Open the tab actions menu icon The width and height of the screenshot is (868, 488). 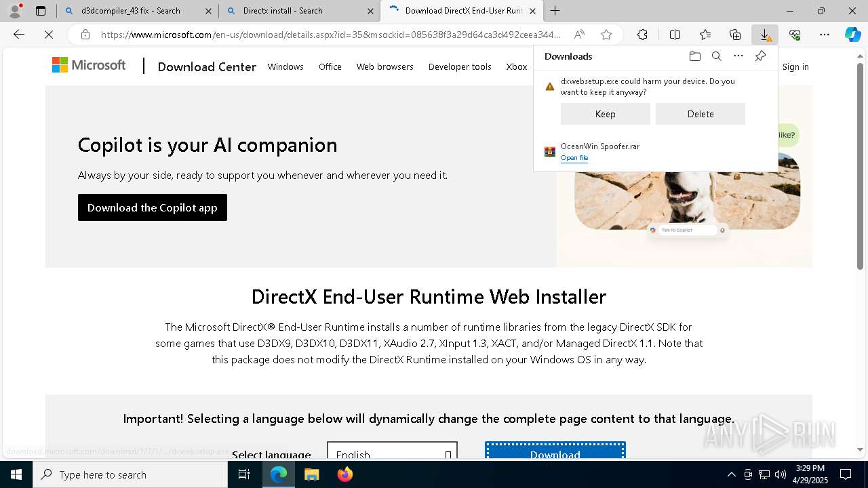coord(41,11)
